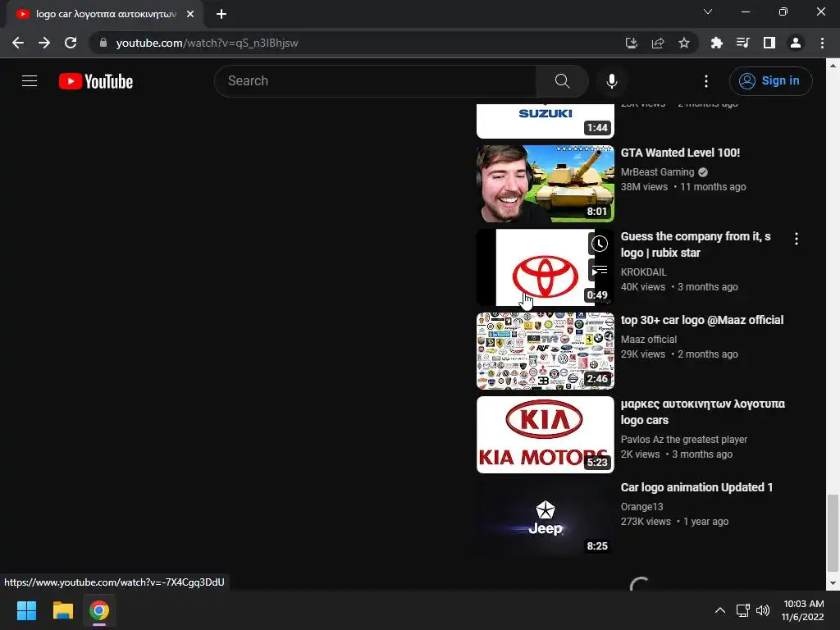Click the page scrollbar thumb
This screenshot has height=630, width=840.
point(832,533)
